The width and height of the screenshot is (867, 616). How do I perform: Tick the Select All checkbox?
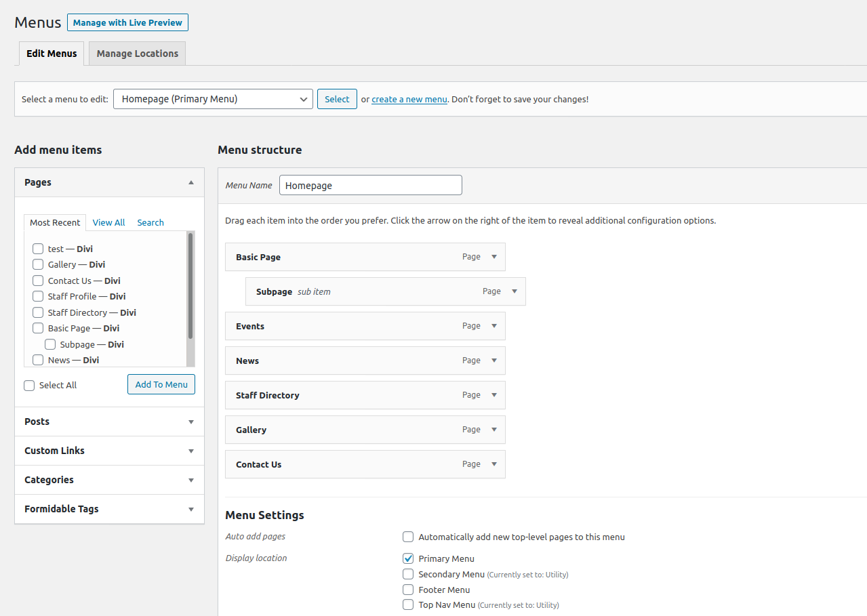[29, 385]
